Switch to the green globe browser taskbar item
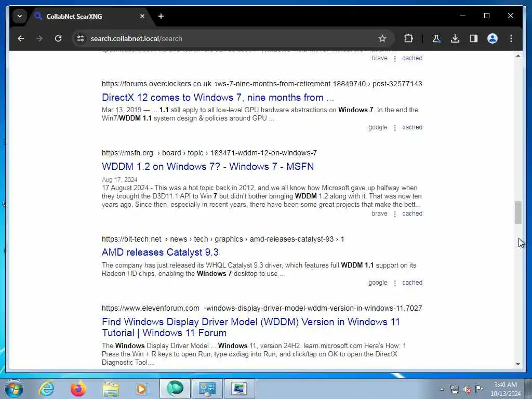 tap(175, 389)
